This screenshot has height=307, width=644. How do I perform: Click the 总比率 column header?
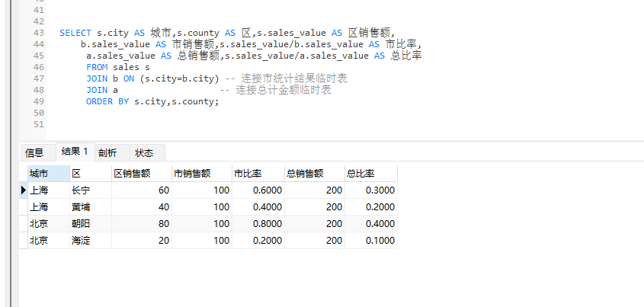[371, 174]
